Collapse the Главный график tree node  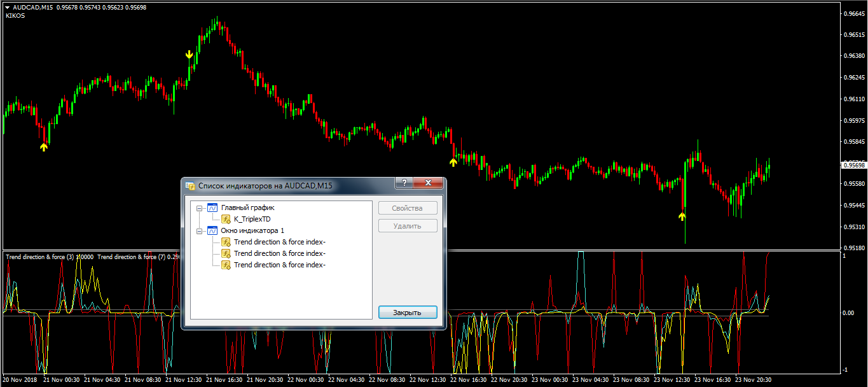(x=200, y=208)
